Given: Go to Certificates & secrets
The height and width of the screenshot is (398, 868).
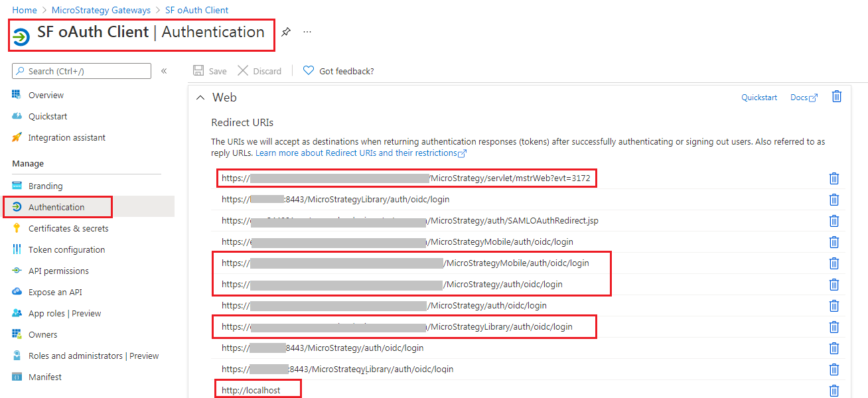Looking at the screenshot, I should pos(68,228).
